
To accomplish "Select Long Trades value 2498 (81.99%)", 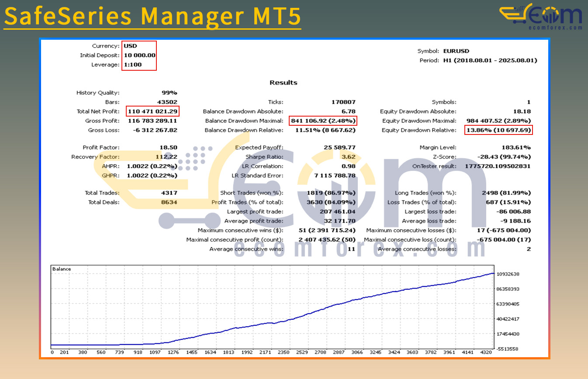I will (507, 193).
